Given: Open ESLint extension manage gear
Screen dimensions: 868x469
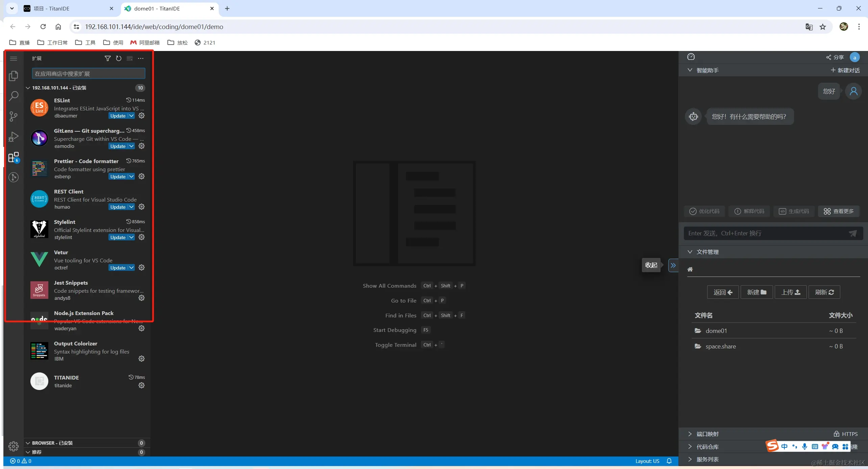Looking at the screenshot, I should 142,116.
